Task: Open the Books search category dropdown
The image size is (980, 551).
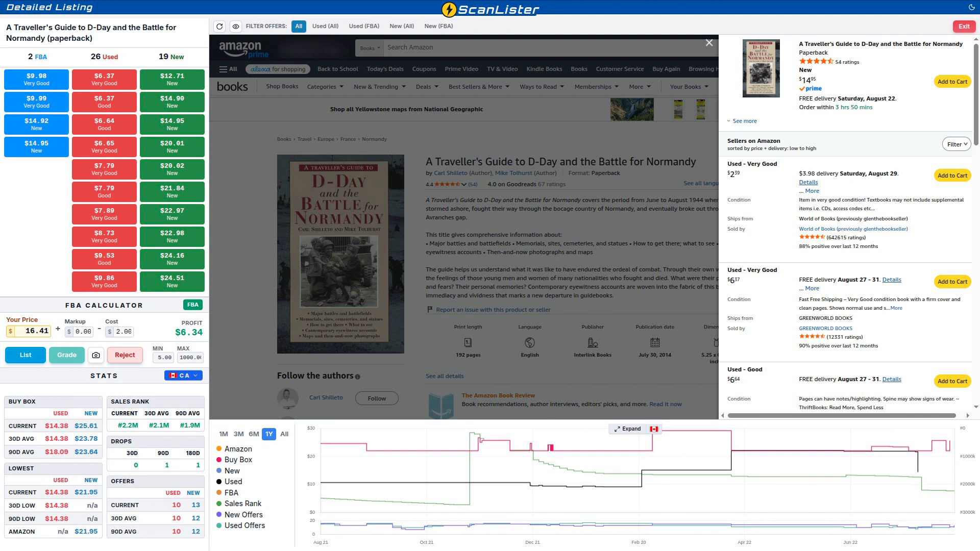Action: coord(370,48)
